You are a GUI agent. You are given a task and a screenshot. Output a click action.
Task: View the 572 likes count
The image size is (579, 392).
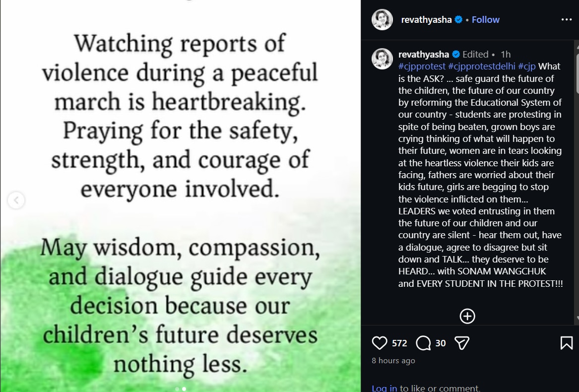tap(399, 343)
